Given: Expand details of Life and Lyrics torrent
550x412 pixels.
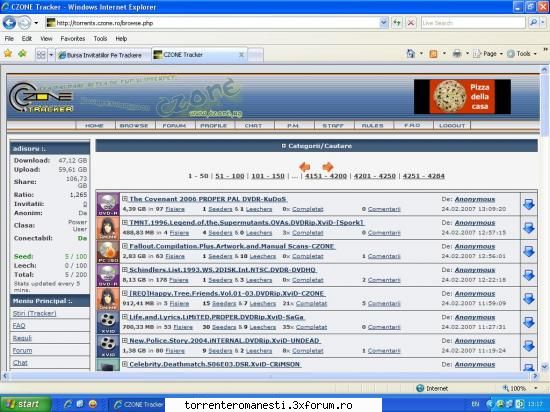Looking at the screenshot, I should click(x=125, y=317).
